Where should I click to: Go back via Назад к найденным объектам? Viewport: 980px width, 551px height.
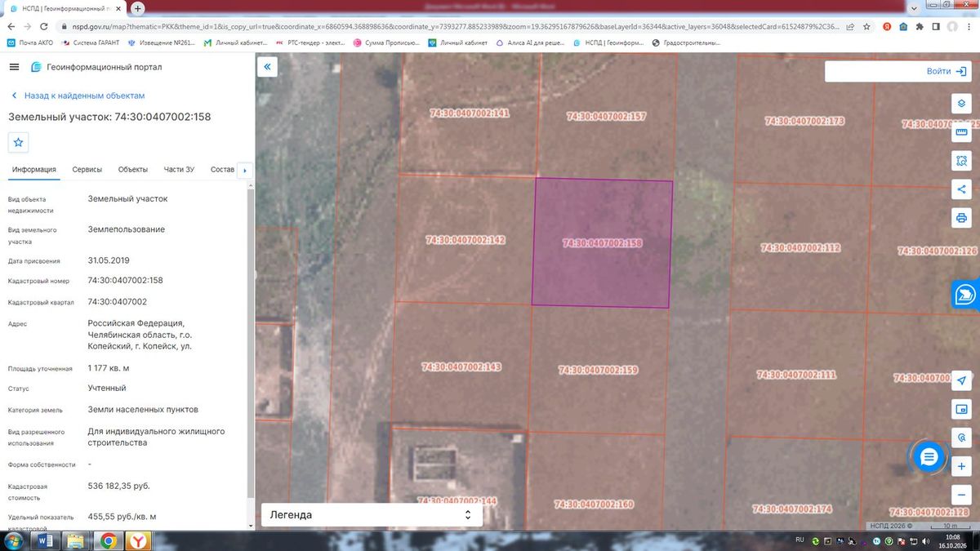78,96
